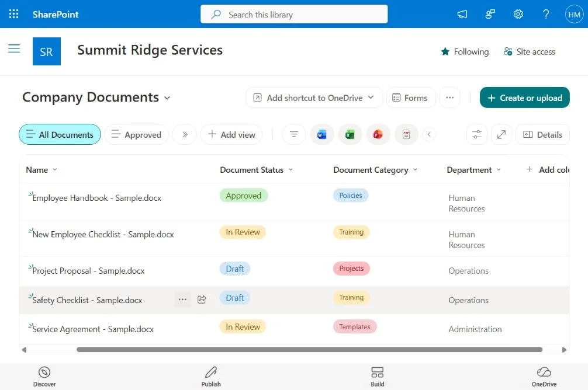The image size is (588, 390).
Task: Open Employee Handbook - Sample.docx
Action: (97, 198)
